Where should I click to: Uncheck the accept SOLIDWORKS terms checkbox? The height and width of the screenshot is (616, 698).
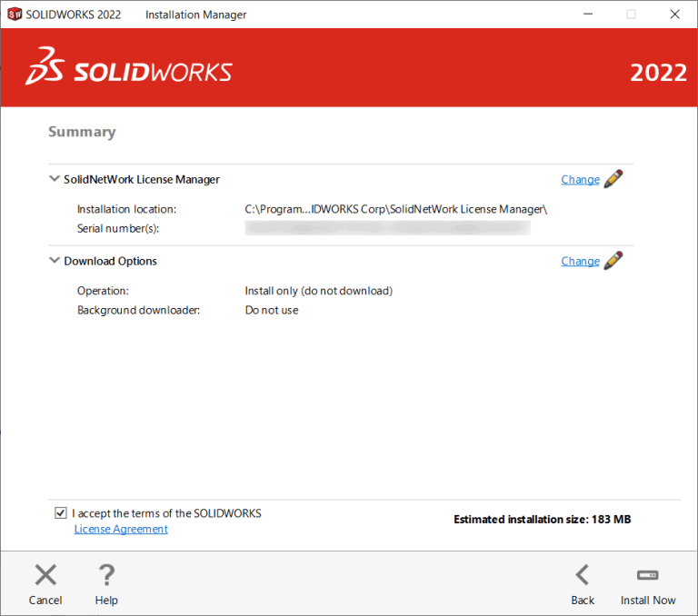60,513
